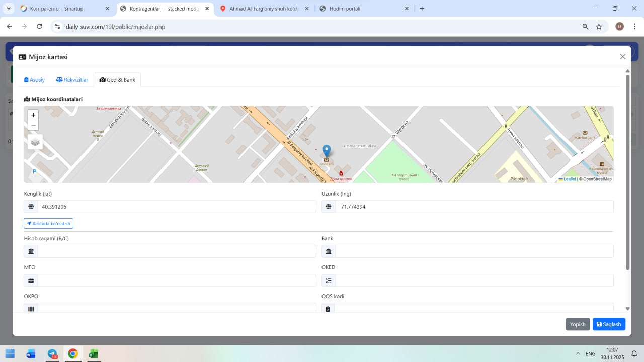Zoom in on the map
Viewport: 644px width, 362px height.
(33, 115)
